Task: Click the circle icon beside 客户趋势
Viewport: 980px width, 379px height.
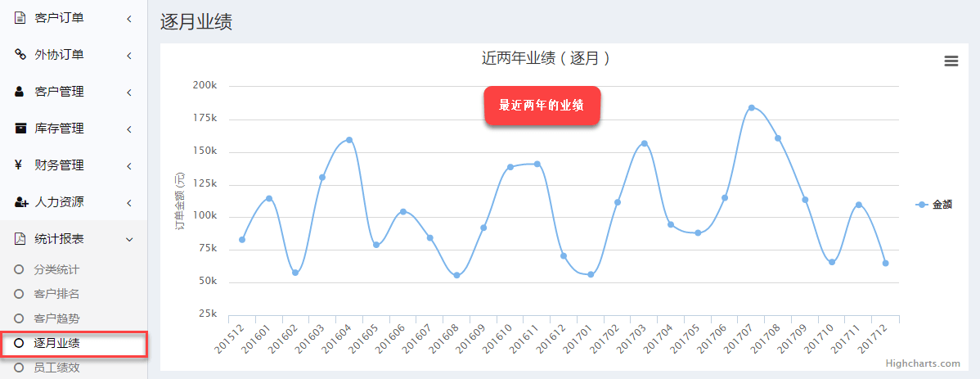Action: tap(19, 318)
